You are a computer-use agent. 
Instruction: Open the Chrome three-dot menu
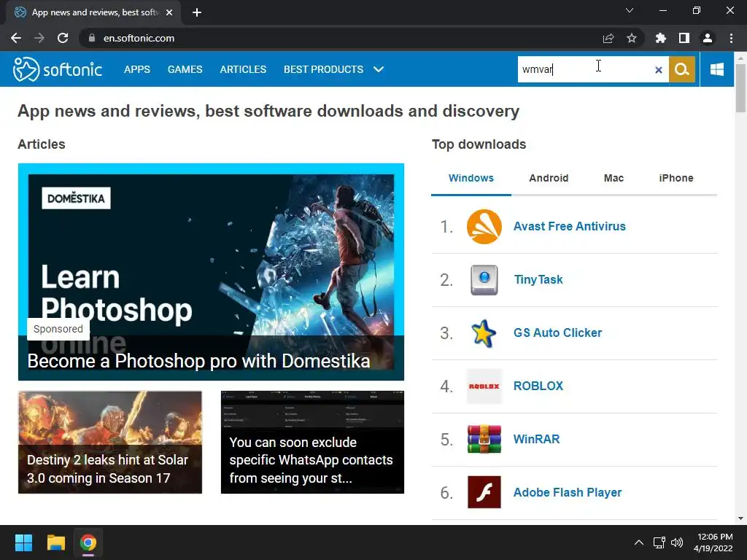[731, 38]
